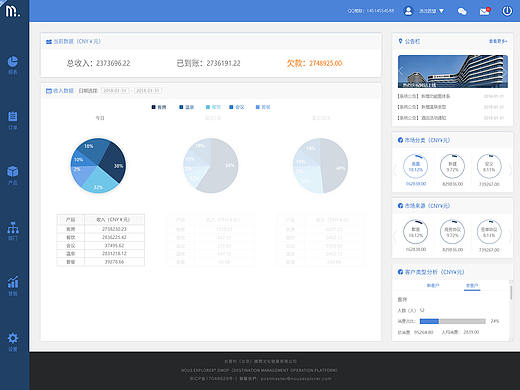Open the first system announcement row
This screenshot has height=390, width=520.
point(451,96)
